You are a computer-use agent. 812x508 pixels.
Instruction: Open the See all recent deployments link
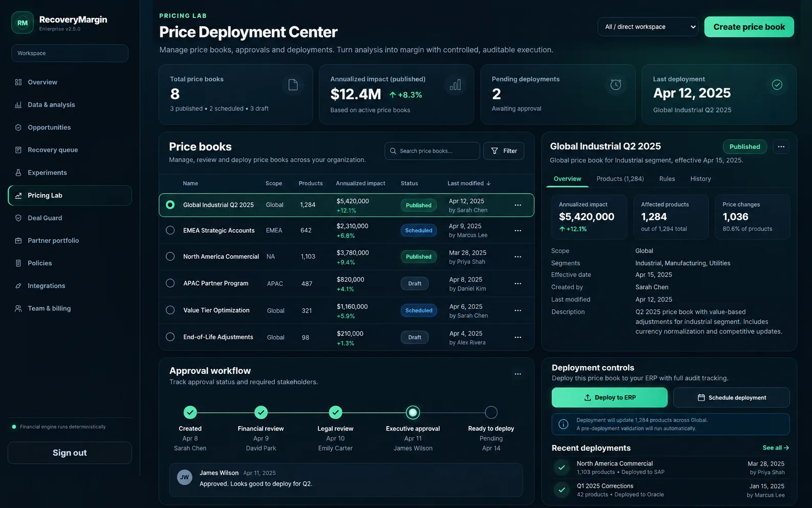coord(776,448)
